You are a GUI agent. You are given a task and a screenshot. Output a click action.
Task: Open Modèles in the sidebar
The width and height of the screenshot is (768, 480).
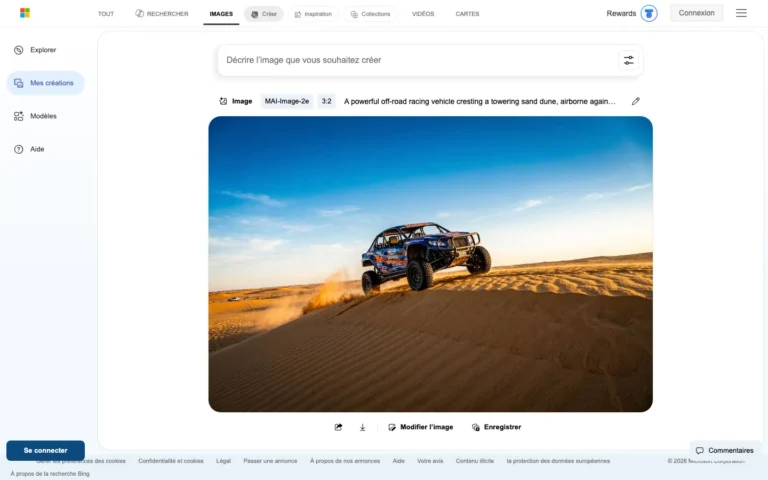pyautogui.click(x=35, y=116)
